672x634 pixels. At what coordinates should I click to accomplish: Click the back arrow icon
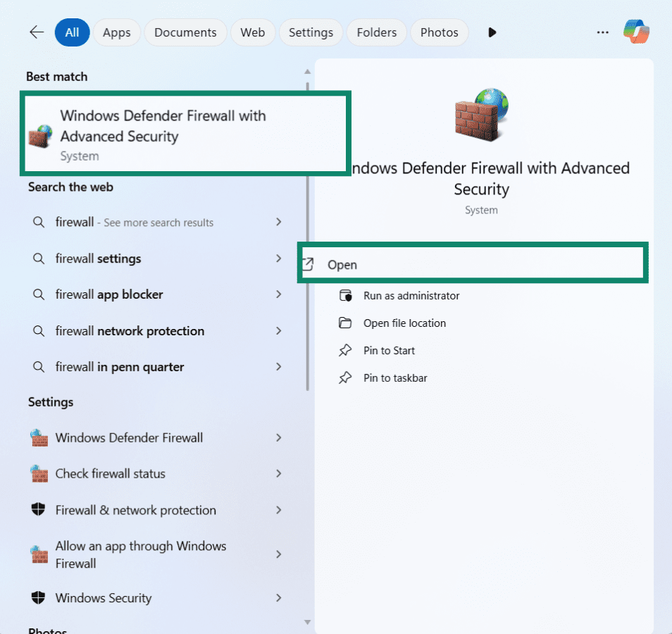click(37, 32)
